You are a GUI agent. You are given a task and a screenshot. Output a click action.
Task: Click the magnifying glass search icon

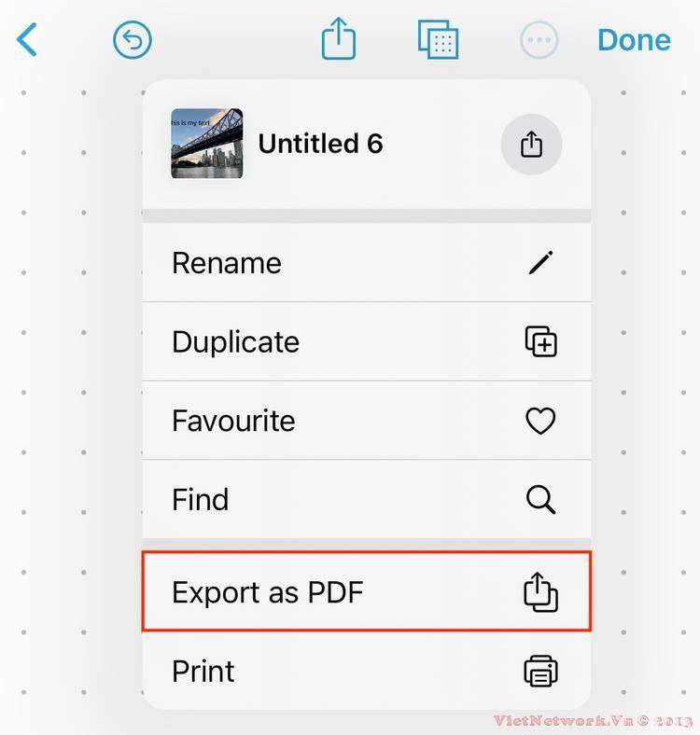541,499
